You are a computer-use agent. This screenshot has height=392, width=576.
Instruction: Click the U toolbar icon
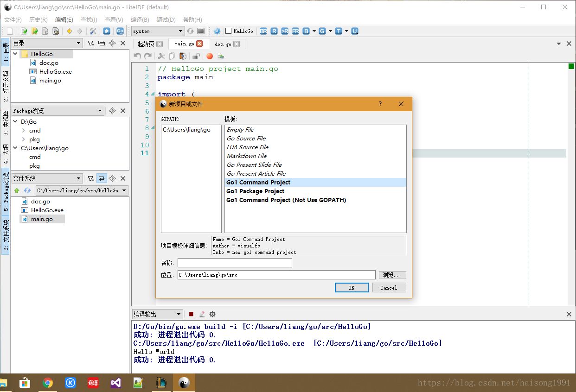click(x=355, y=31)
